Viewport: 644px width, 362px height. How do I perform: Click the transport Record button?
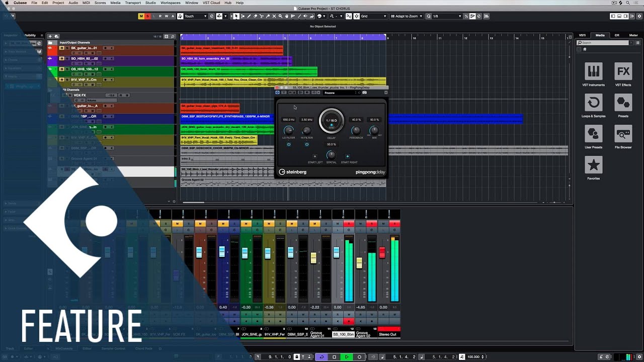(x=359, y=357)
